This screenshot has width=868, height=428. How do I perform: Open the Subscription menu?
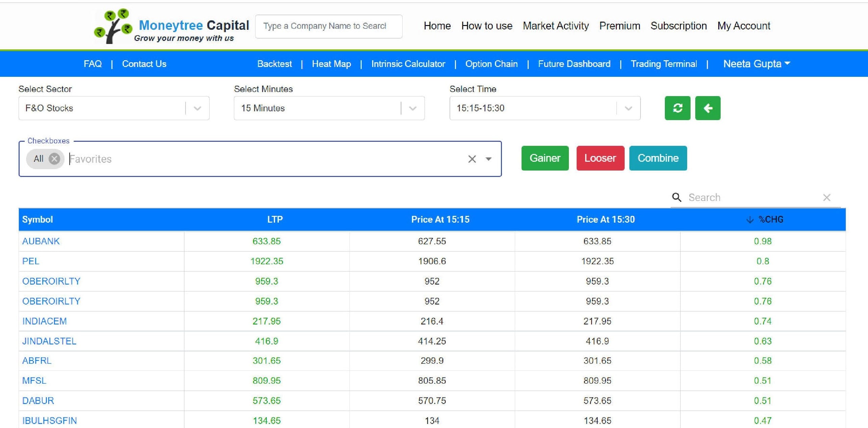point(679,26)
